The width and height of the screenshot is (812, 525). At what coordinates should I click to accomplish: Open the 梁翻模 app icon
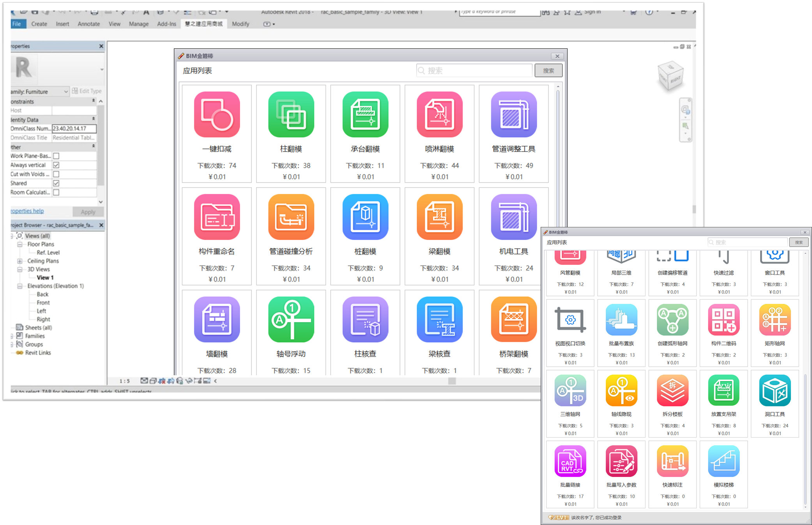click(440, 217)
